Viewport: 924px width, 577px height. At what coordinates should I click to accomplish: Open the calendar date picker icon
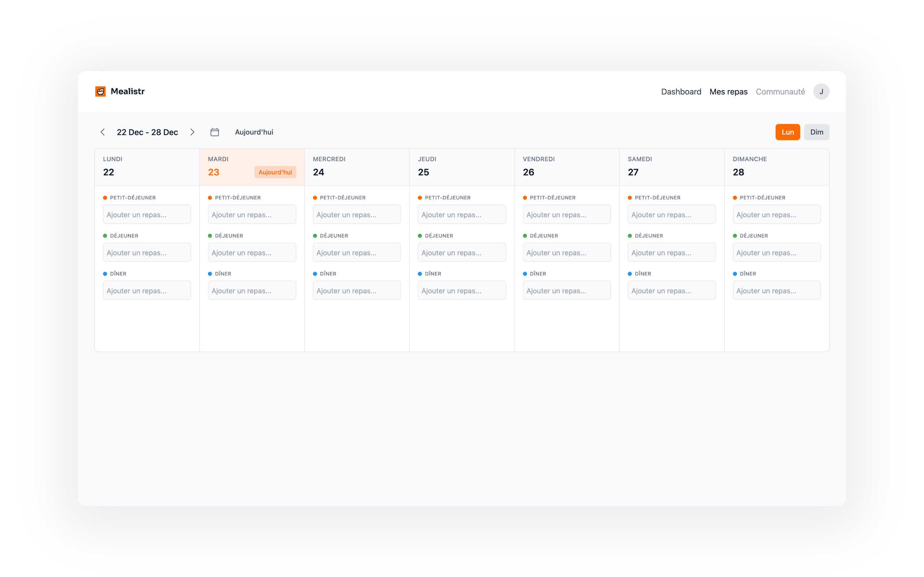tap(215, 132)
